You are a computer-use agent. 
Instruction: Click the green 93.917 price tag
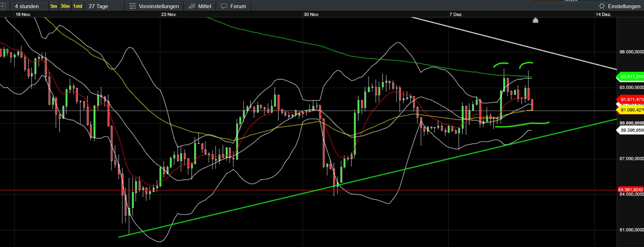pyautogui.click(x=631, y=77)
